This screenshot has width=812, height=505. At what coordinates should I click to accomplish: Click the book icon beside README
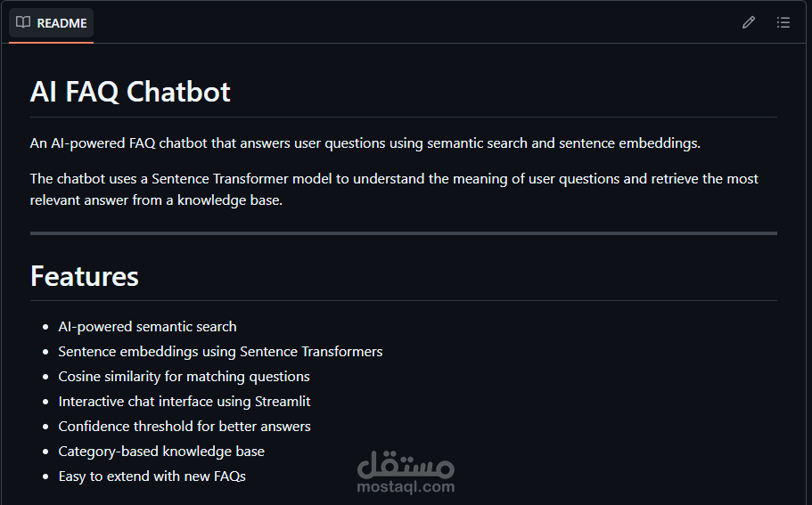click(23, 22)
